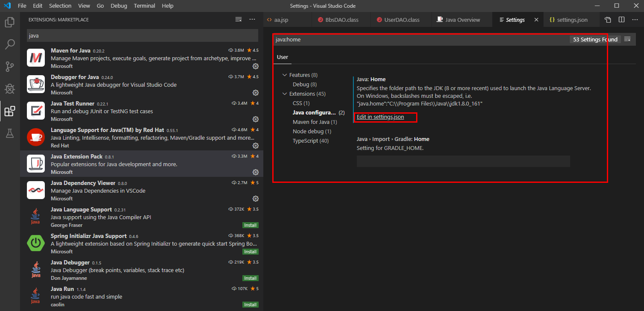This screenshot has width=644, height=311.
Task: Select CSS (1) in settings tree
Action: pyautogui.click(x=301, y=103)
